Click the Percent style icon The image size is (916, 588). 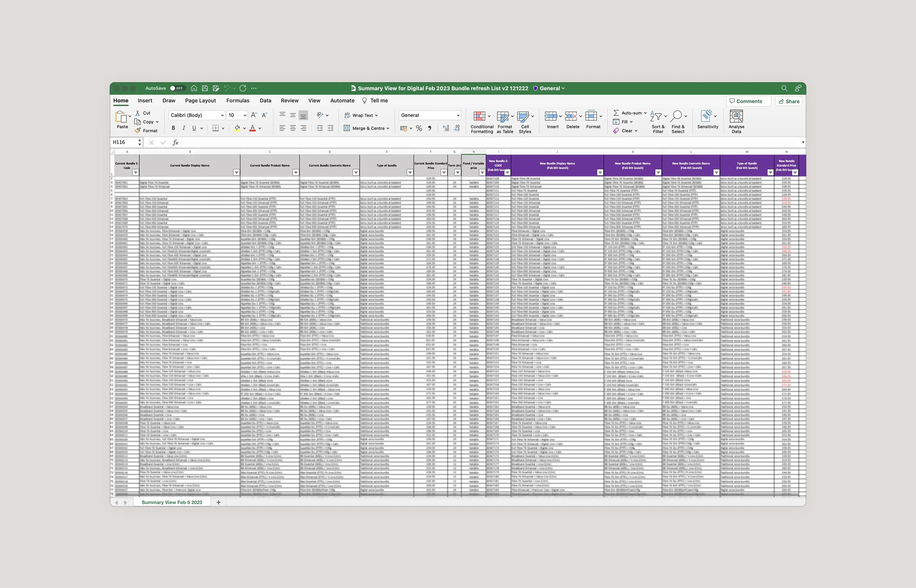pyautogui.click(x=419, y=128)
